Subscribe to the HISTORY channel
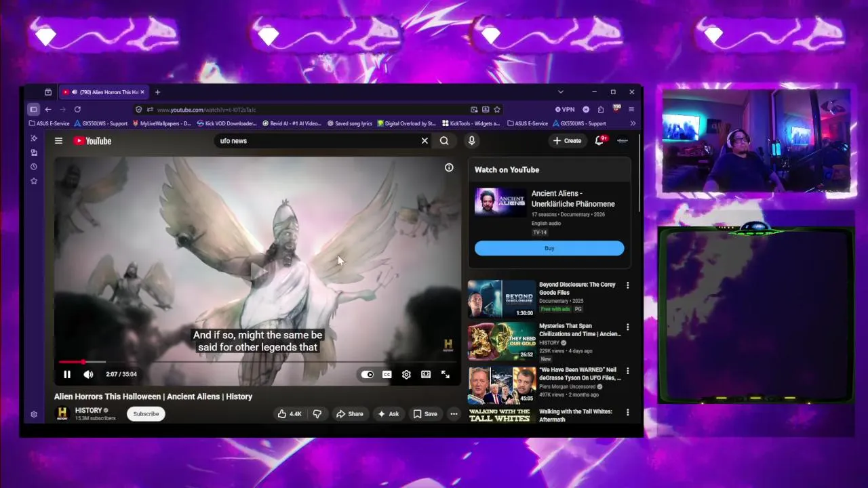 click(146, 413)
